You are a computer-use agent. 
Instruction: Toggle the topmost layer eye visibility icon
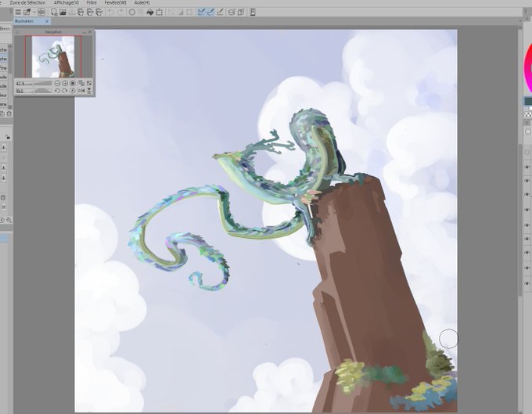pyautogui.click(x=527, y=167)
